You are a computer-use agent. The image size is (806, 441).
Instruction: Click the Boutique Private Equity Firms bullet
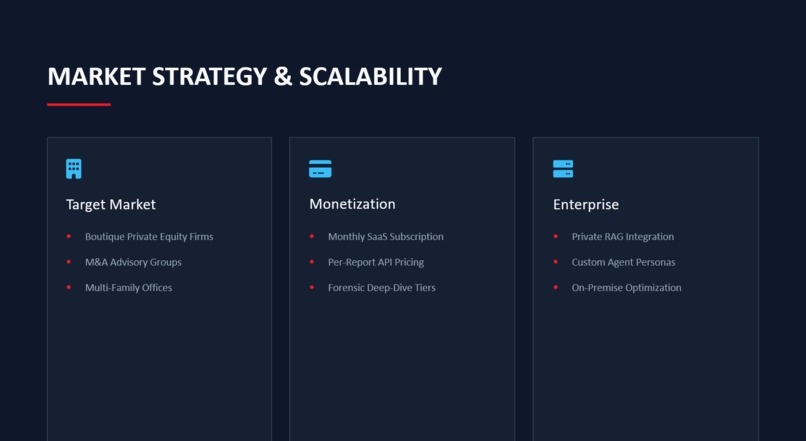point(149,236)
